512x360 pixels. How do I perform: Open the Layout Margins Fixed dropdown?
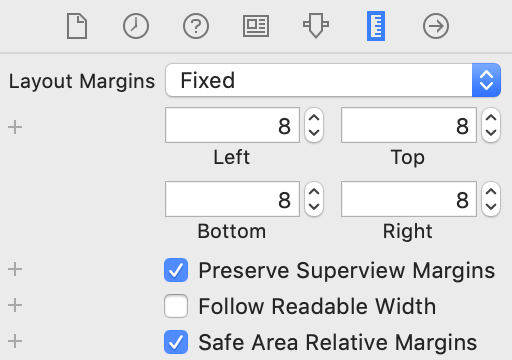333,80
